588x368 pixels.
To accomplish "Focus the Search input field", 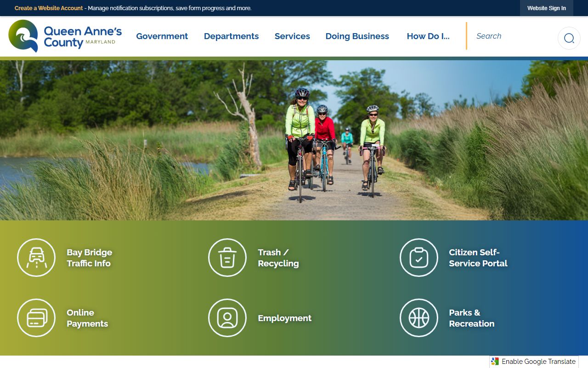I will 512,36.
